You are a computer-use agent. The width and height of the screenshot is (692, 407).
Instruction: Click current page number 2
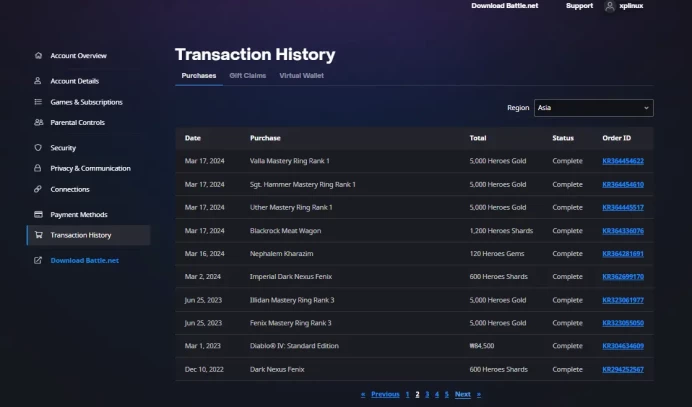[x=417, y=394]
